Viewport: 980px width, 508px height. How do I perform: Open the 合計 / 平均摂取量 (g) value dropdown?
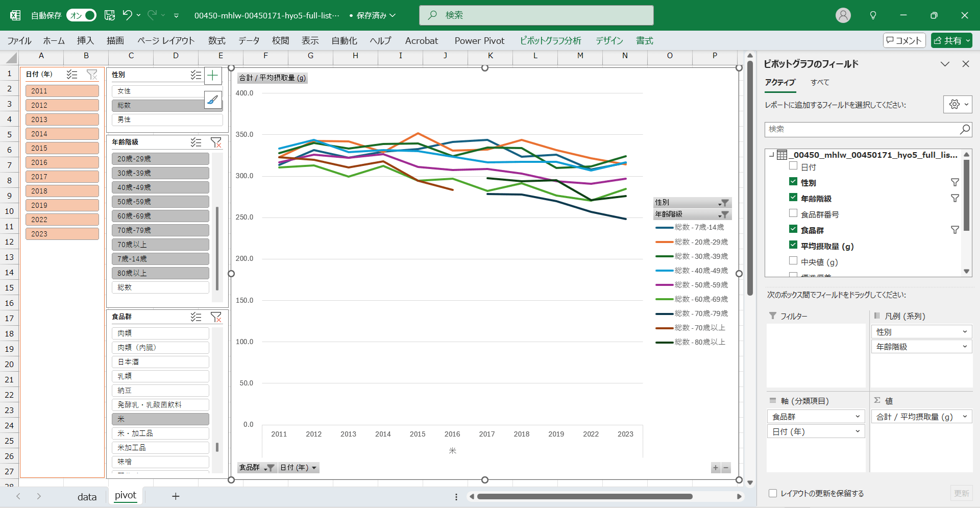(x=964, y=417)
